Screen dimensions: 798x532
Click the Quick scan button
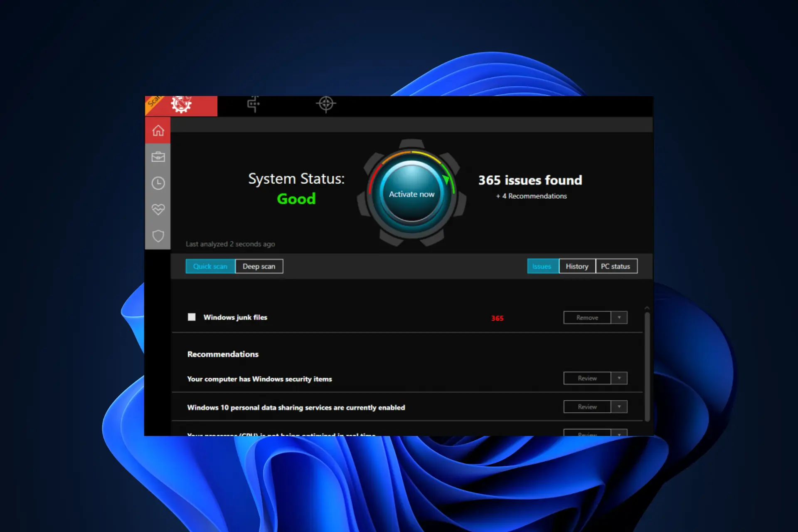click(210, 266)
